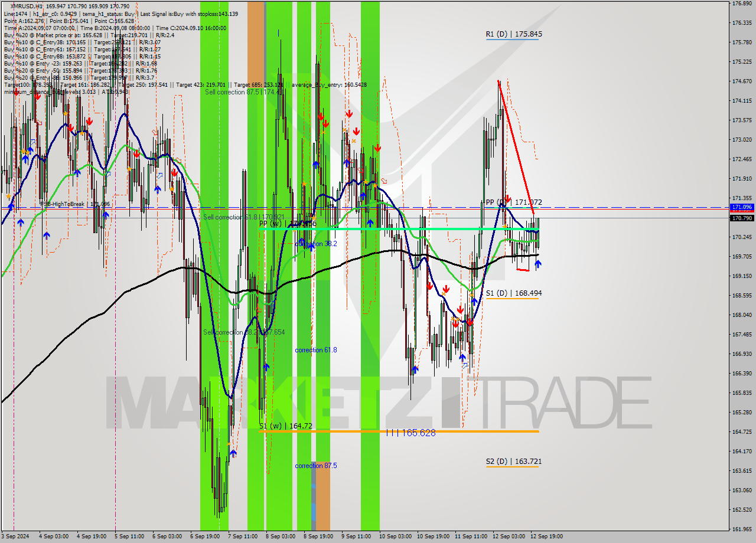756x543 pixels.
Task: Click 164.725 on the price axis
Action: pyautogui.click(x=742, y=432)
